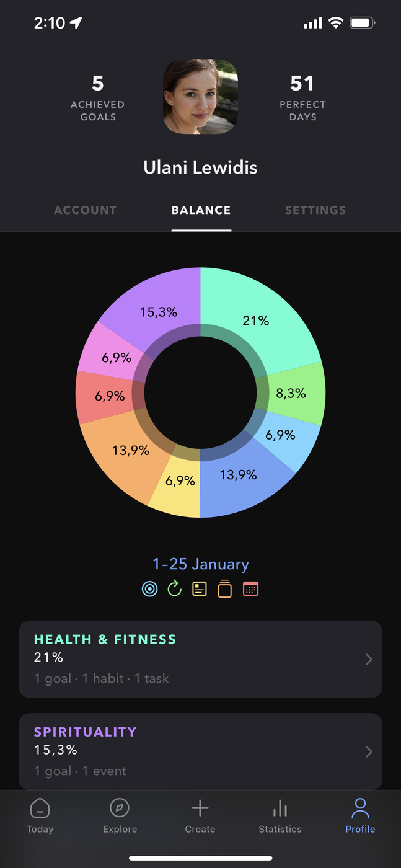Tap the 5 Achieved Goals counter
Screen dimensions: 401x868
97,97
